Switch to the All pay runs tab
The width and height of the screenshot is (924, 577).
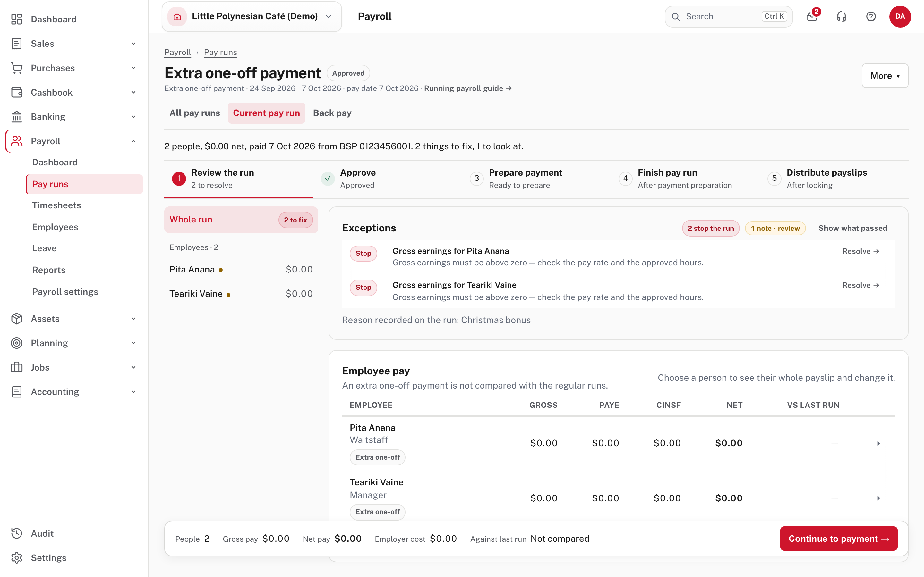[x=195, y=113]
